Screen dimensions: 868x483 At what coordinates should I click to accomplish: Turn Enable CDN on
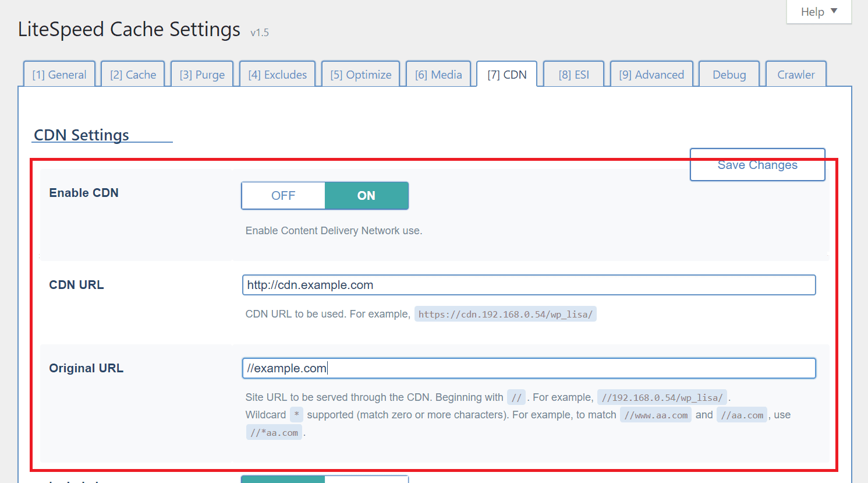[366, 196]
